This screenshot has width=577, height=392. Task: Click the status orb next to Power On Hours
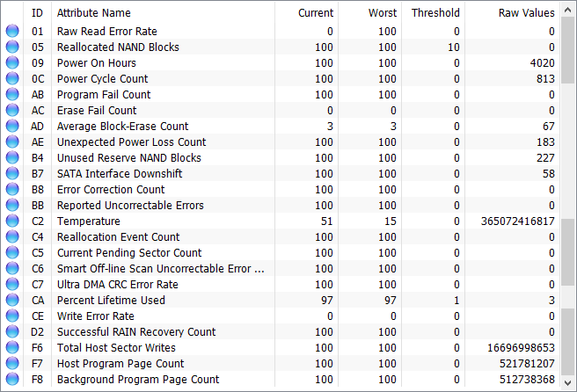[12, 63]
